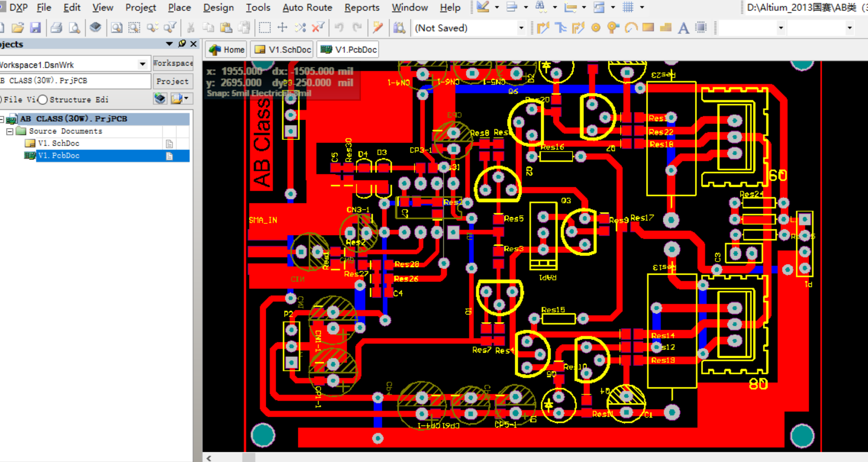Select V1.PcbDoc in project tree
Image resolution: width=868 pixels, height=462 pixels.
(59, 156)
